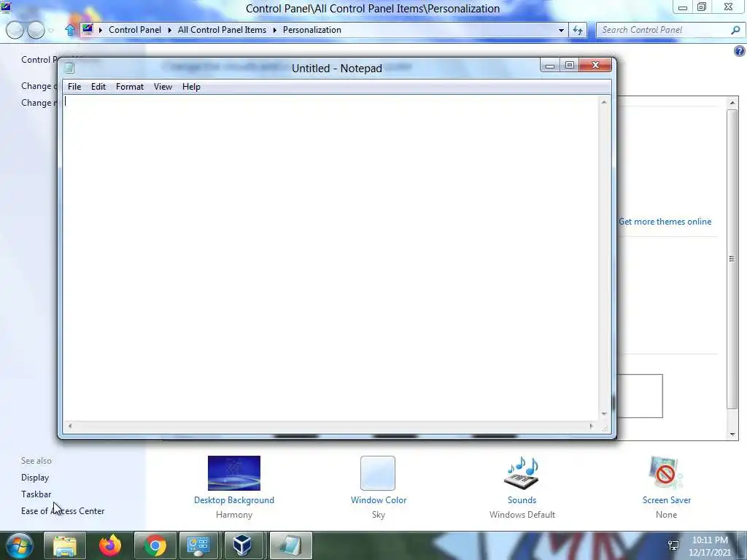This screenshot has height=560, width=747.
Task: Open the Format menu in Notepad
Action: tap(130, 87)
